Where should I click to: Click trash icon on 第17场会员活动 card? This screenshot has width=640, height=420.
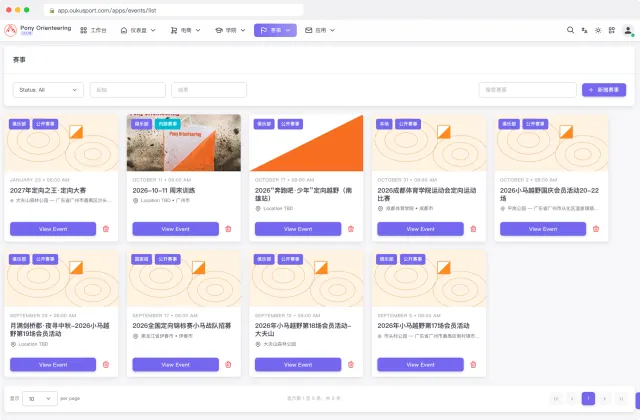473,364
